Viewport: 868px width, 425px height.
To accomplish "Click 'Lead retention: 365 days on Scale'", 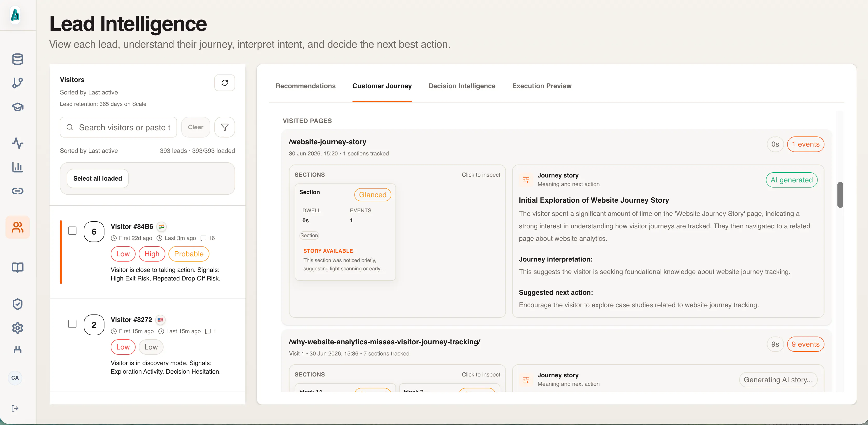I will coord(103,104).
